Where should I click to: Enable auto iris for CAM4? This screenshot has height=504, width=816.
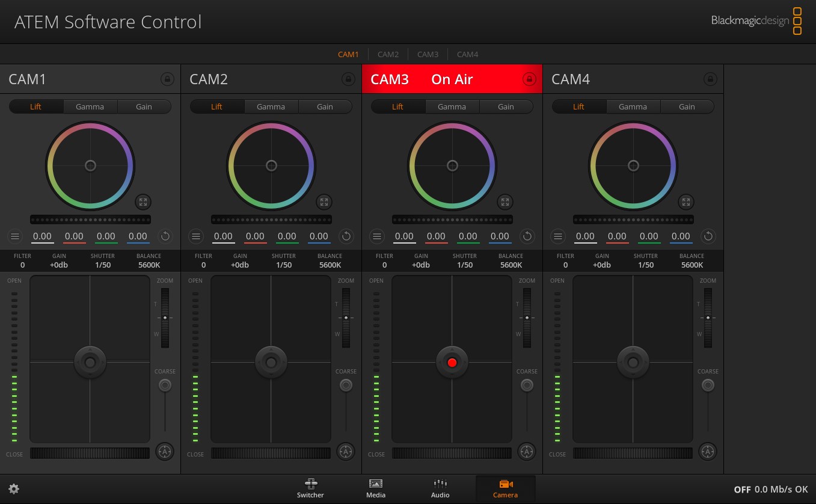[x=708, y=451]
